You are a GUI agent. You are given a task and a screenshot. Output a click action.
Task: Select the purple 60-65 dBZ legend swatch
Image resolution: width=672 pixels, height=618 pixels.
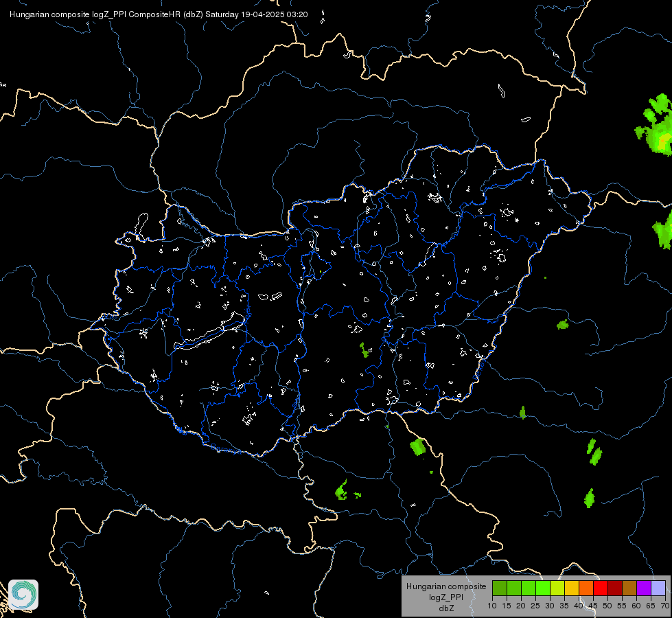point(644,588)
